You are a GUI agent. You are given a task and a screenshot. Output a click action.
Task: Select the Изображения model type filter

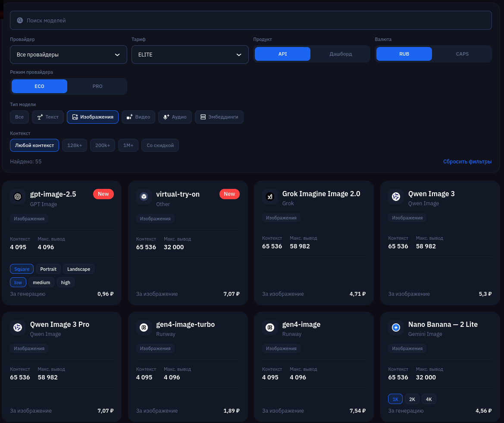coord(93,117)
